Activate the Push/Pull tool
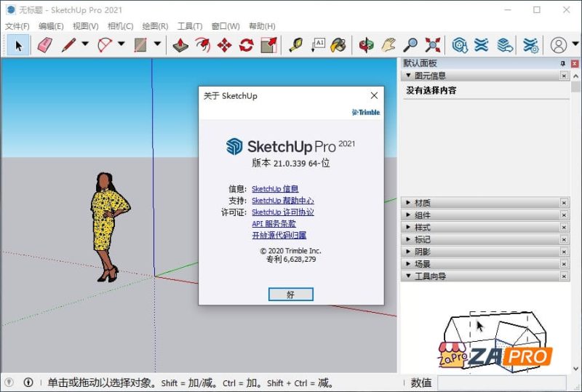582x392 pixels. [180, 45]
